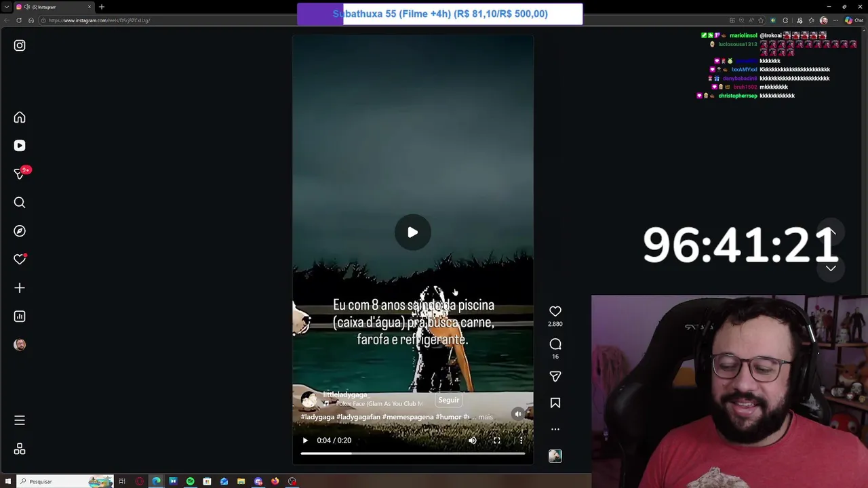Click chat username mariolinsol
Viewport: 868px width, 488px height.
coord(743,35)
